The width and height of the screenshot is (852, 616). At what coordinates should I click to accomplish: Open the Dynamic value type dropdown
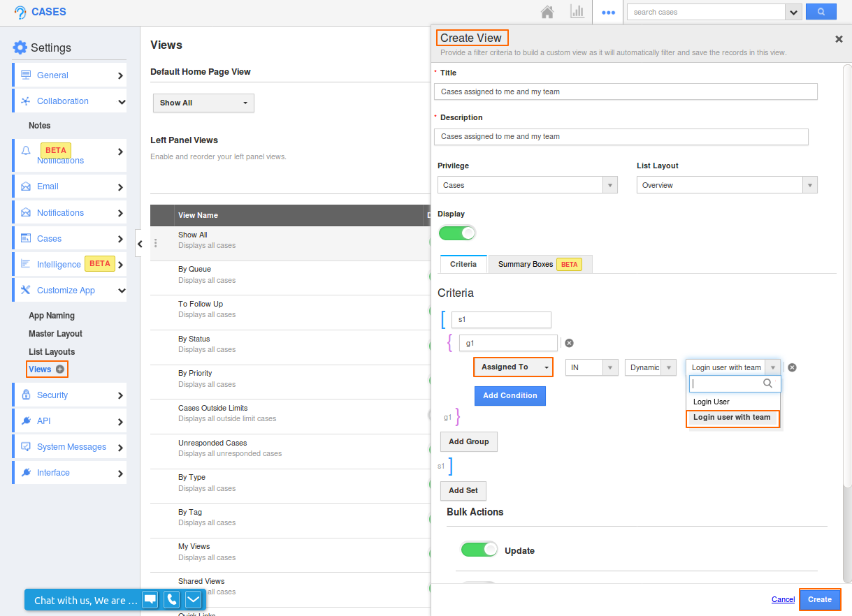650,367
